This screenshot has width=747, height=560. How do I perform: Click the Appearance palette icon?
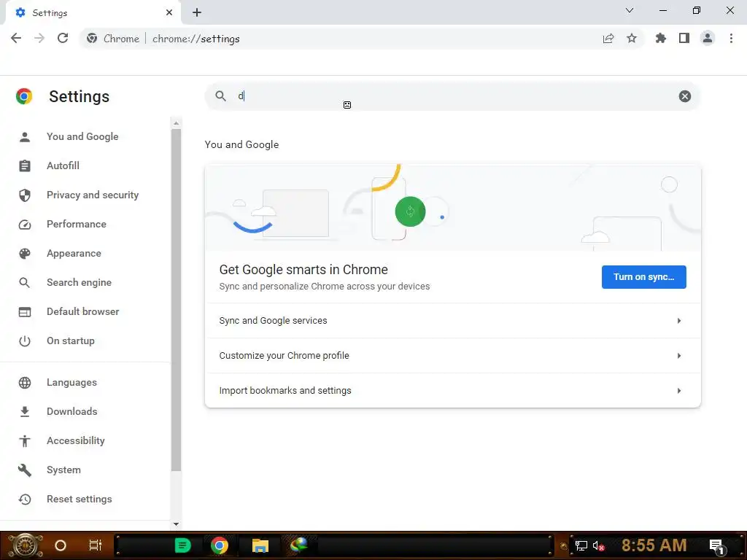25,254
